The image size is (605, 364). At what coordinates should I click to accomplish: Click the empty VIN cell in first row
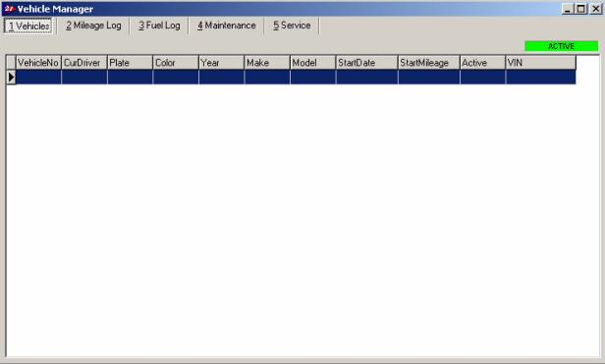point(540,78)
